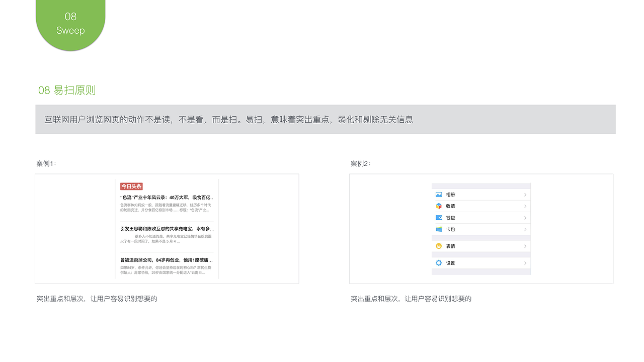Open the 表情 menu label
The width and height of the screenshot is (644, 362).
click(x=450, y=246)
